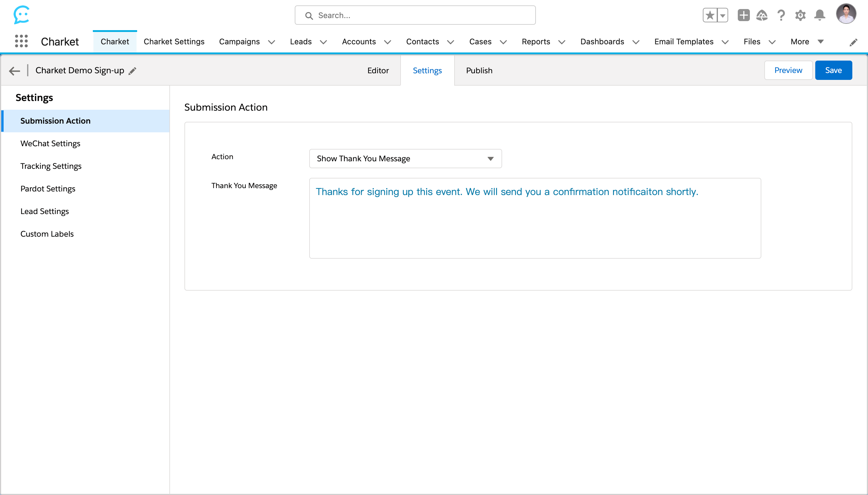Image resolution: width=868 pixels, height=495 pixels.
Task: Expand the Cases chevron menu
Action: (x=503, y=42)
